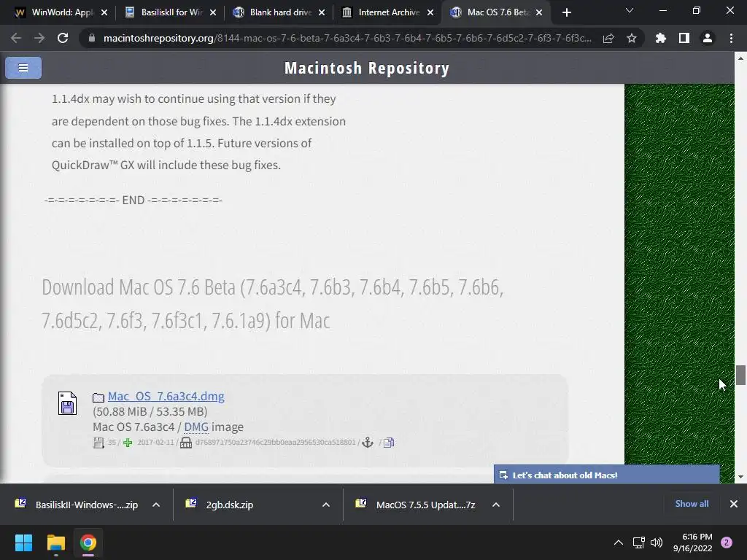Bookmark this page with the star

pos(632,38)
